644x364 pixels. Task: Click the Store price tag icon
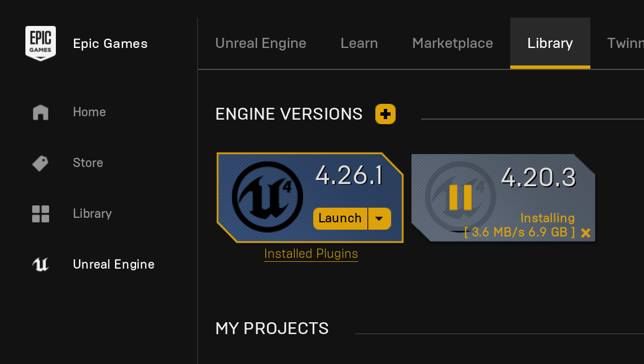tap(40, 163)
